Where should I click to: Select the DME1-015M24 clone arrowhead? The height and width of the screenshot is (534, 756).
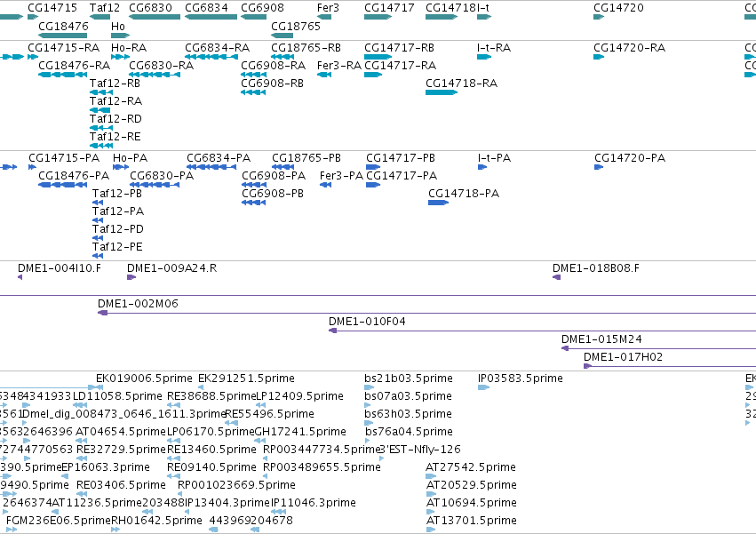[565, 348]
